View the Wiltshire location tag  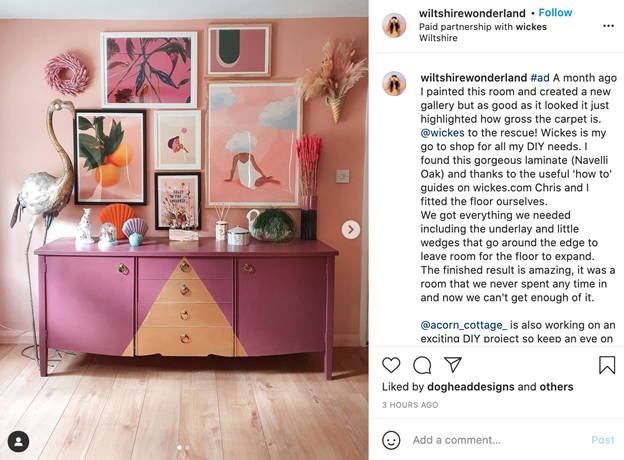coord(438,38)
